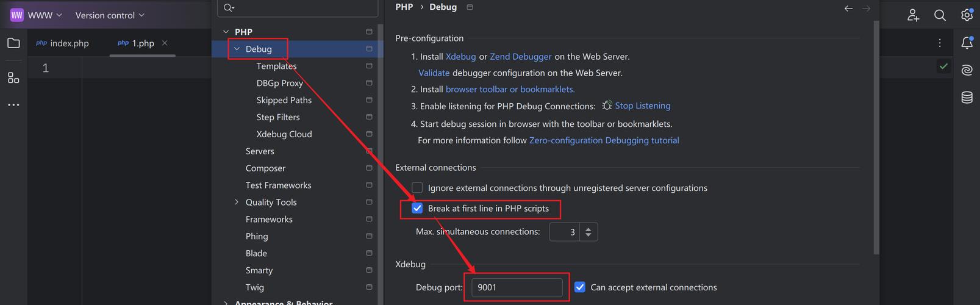Click the bug icon beside Stop Listening
980x305 pixels.
607,106
